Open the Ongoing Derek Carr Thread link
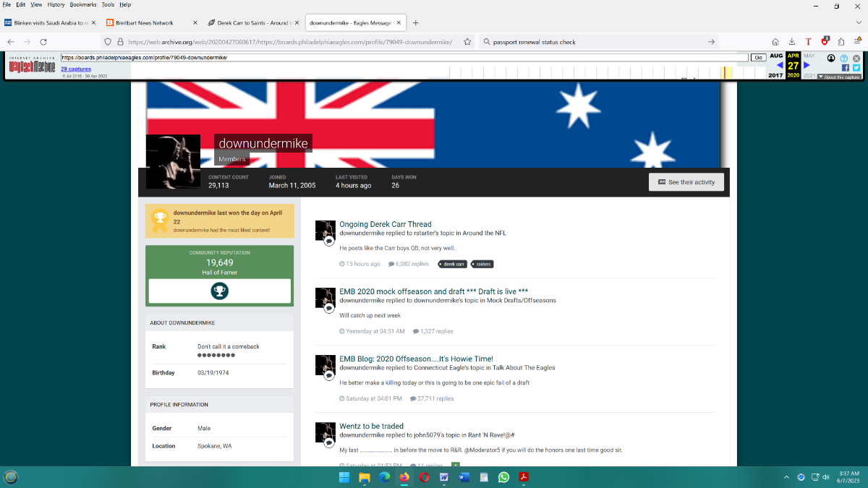Screen dimensions: 868x488 coord(385,224)
